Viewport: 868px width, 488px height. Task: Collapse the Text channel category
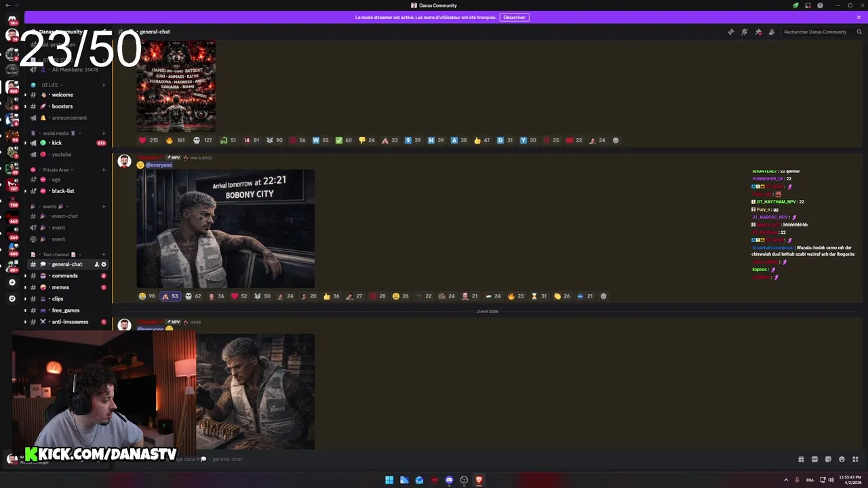click(56, 254)
